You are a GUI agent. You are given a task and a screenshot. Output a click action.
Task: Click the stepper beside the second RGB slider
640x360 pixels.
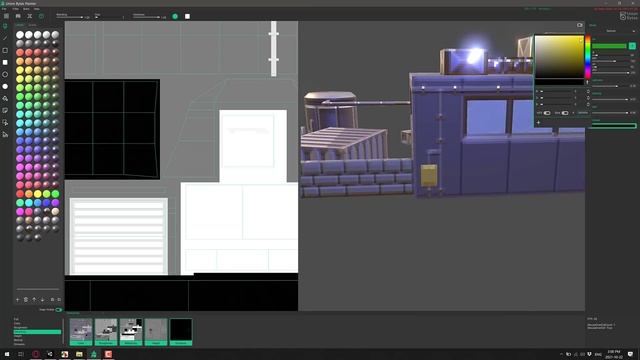[588, 98]
